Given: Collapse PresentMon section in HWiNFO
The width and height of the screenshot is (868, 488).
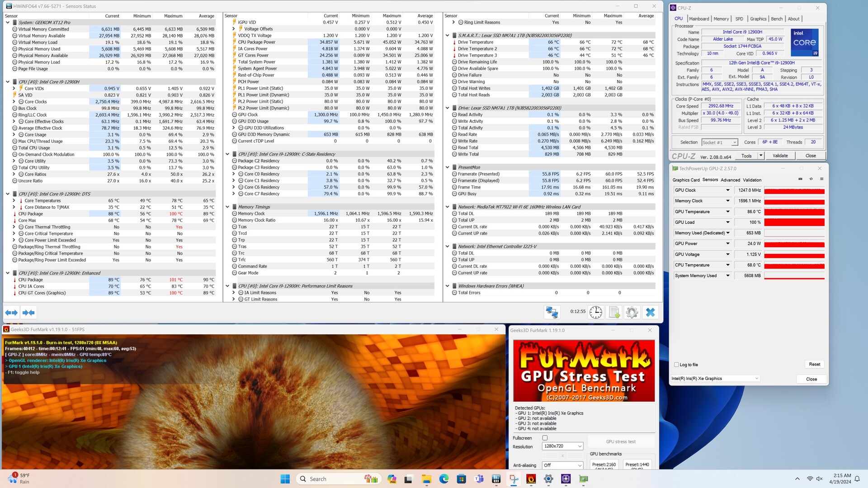Looking at the screenshot, I should pyautogui.click(x=447, y=167).
